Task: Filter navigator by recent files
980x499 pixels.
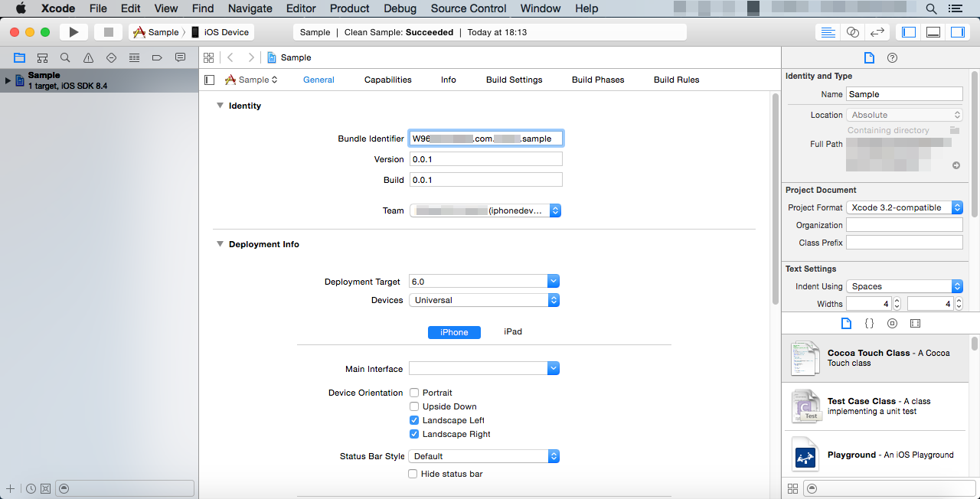Action: coord(31,488)
